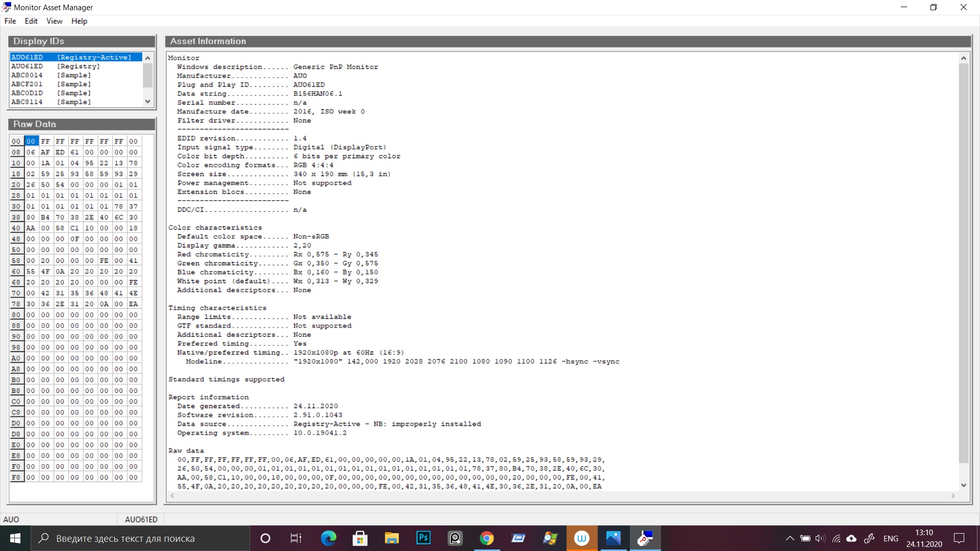This screenshot has width=980, height=551.
Task: Open the Edit menu
Action: tap(31, 21)
